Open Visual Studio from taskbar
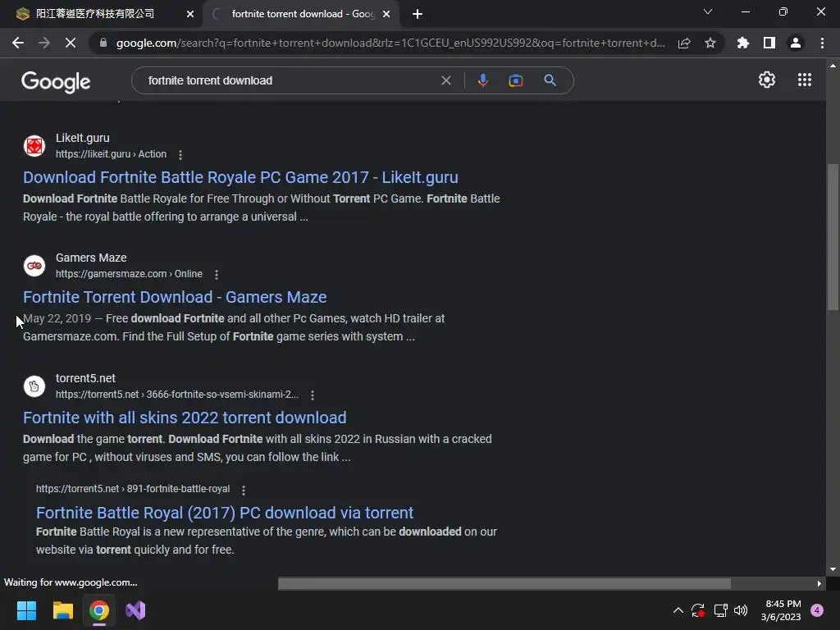The height and width of the screenshot is (630, 840). (x=135, y=610)
